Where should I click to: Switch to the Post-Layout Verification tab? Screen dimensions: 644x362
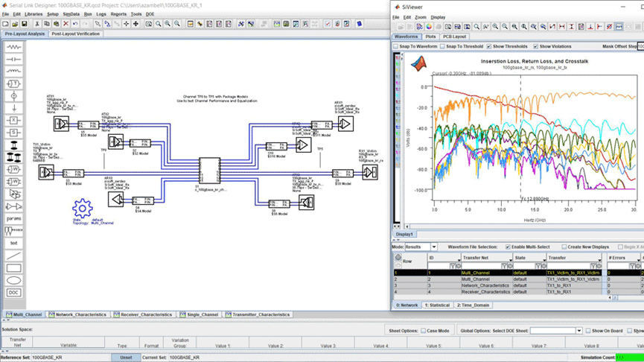[76, 34]
